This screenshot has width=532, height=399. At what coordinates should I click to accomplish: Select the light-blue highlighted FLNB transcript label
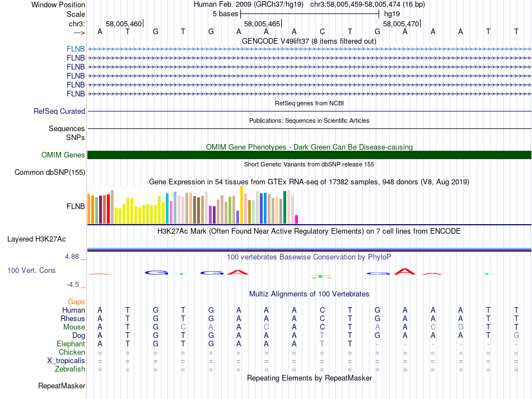76,49
